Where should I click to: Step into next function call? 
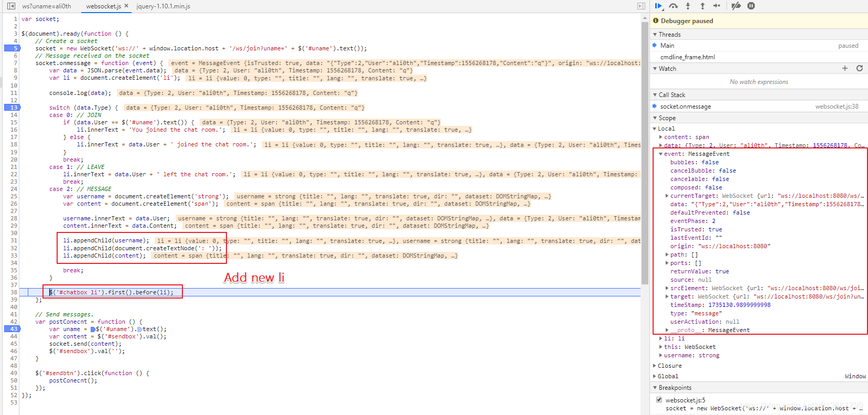(x=688, y=6)
